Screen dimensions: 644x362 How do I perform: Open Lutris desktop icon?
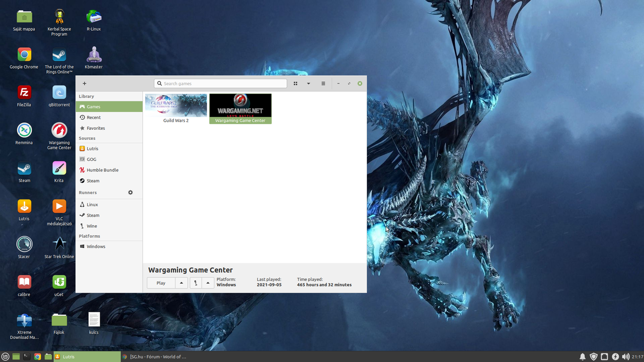tap(24, 207)
